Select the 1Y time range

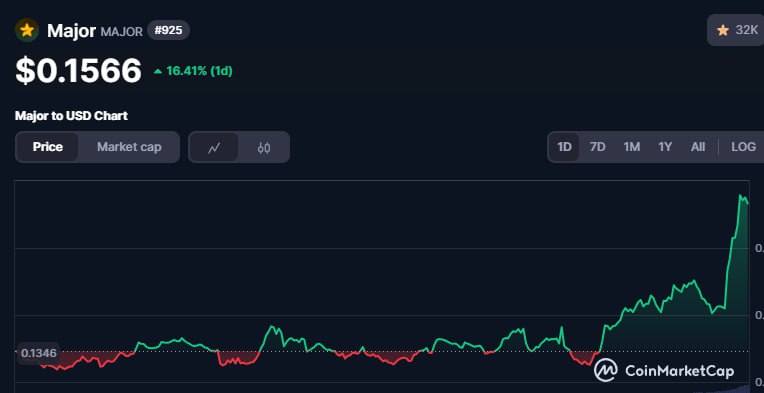[x=665, y=147]
